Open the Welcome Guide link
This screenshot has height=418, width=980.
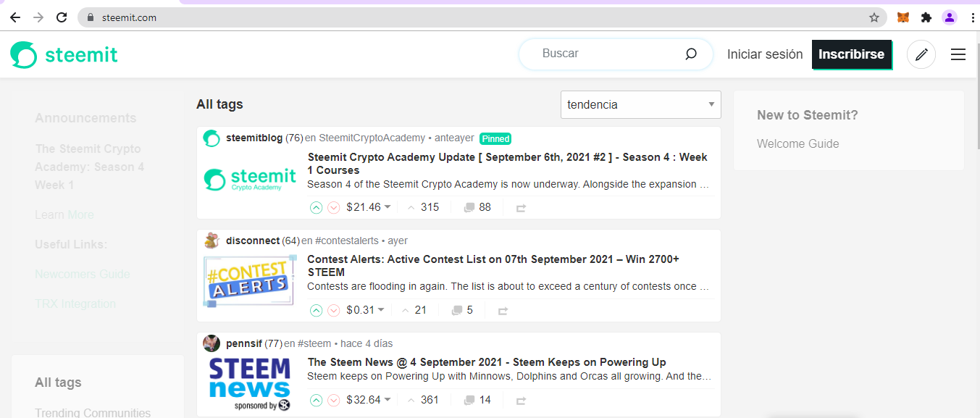798,143
